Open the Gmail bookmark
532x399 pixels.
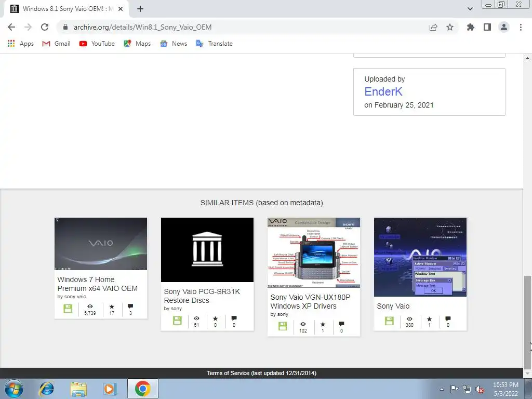56,44
